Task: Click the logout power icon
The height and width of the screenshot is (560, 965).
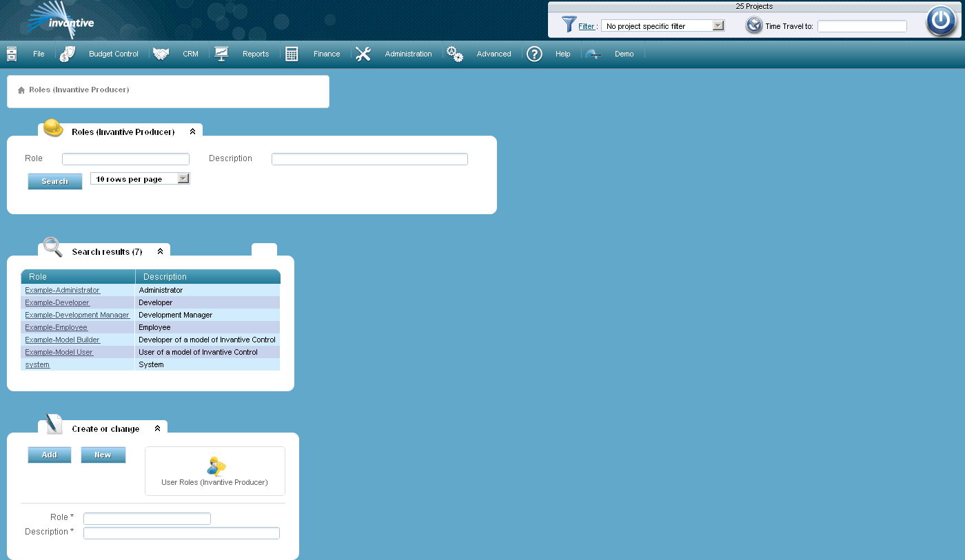Action: pos(940,21)
